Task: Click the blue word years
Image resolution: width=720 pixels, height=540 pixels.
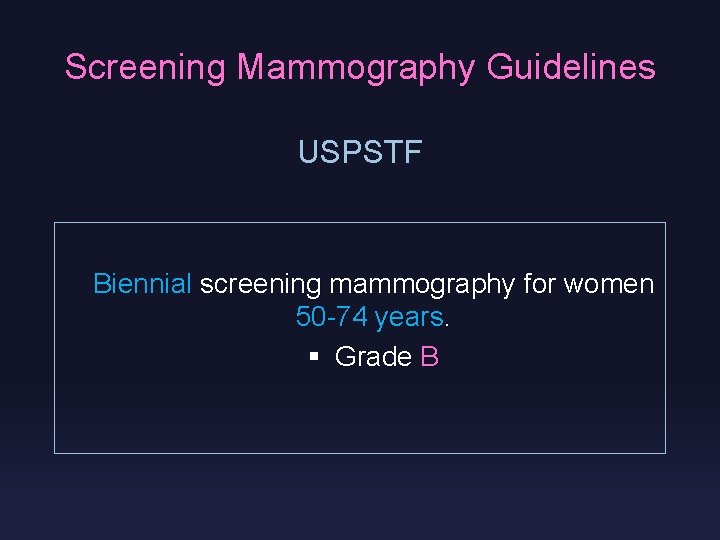Action: [409, 318]
